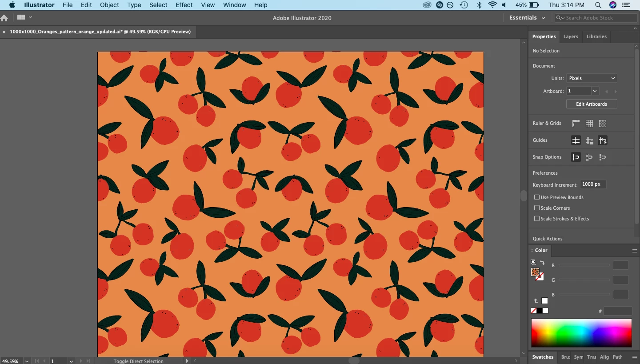The image size is (640, 364).
Task: Show the transparency grid icon
Action: tap(603, 124)
